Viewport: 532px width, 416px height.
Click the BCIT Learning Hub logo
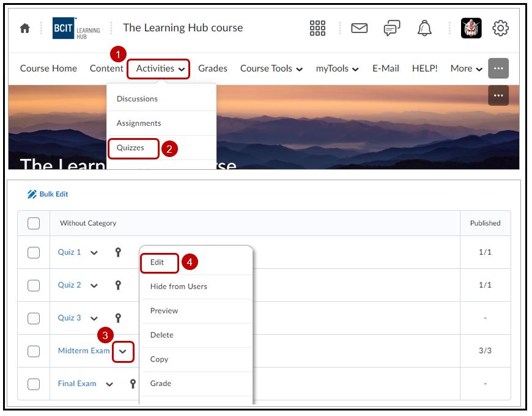pyautogui.click(x=76, y=29)
